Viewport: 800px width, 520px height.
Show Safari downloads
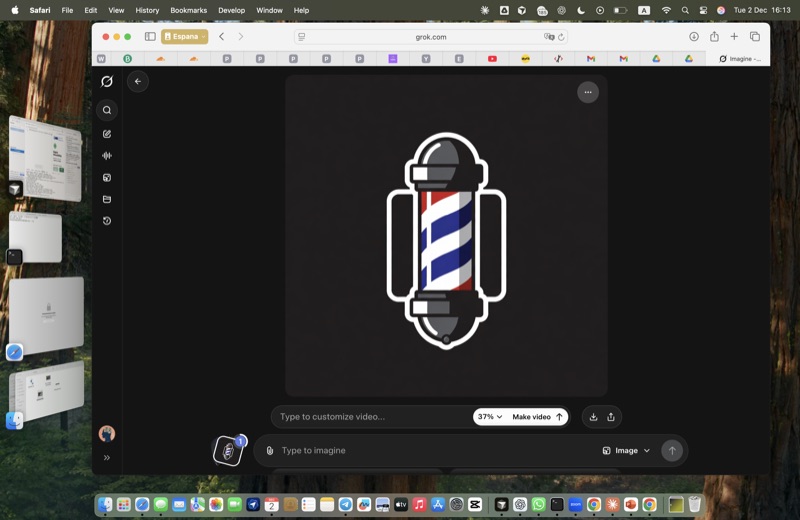[x=694, y=37]
